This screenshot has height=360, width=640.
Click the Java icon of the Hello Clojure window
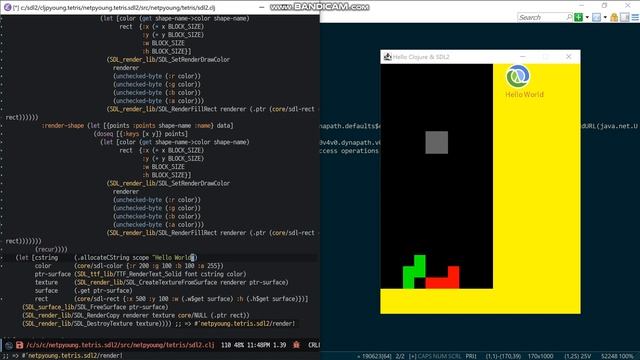click(387, 57)
